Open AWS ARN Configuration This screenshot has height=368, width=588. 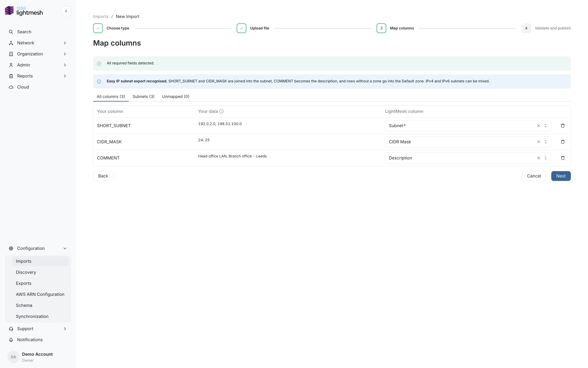pos(40,294)
